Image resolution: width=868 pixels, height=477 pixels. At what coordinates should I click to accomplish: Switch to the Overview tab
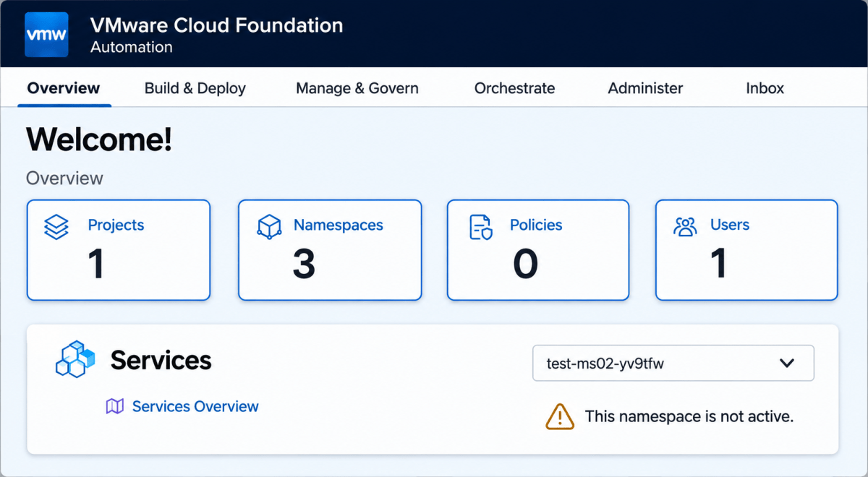64,88
